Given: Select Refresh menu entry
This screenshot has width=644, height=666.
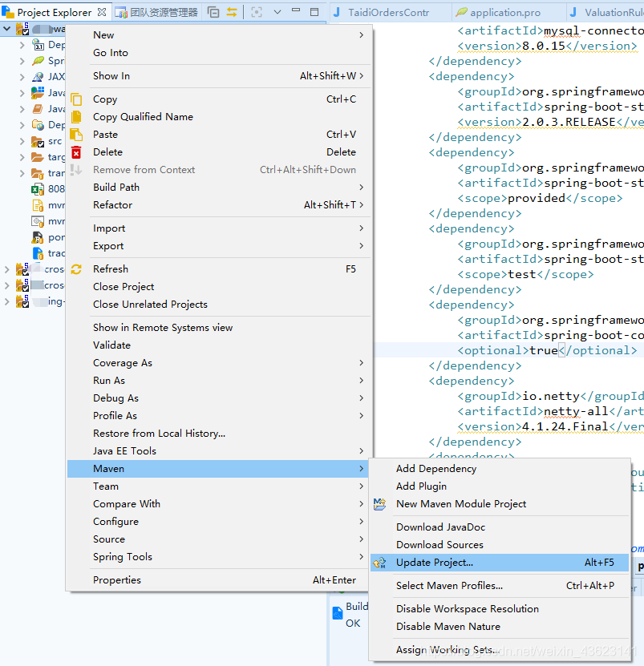Looking at the screenshot, I should (x=219, y=269).
